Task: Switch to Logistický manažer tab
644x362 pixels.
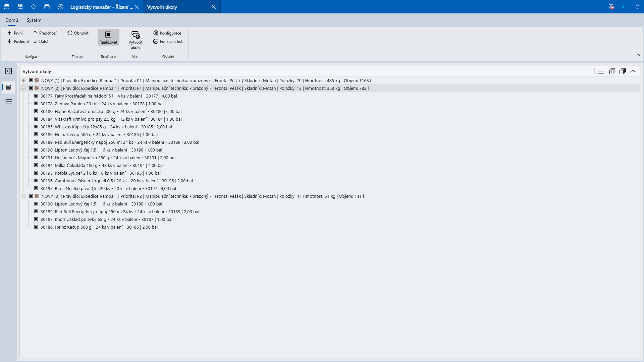Action: coord(101,7)
